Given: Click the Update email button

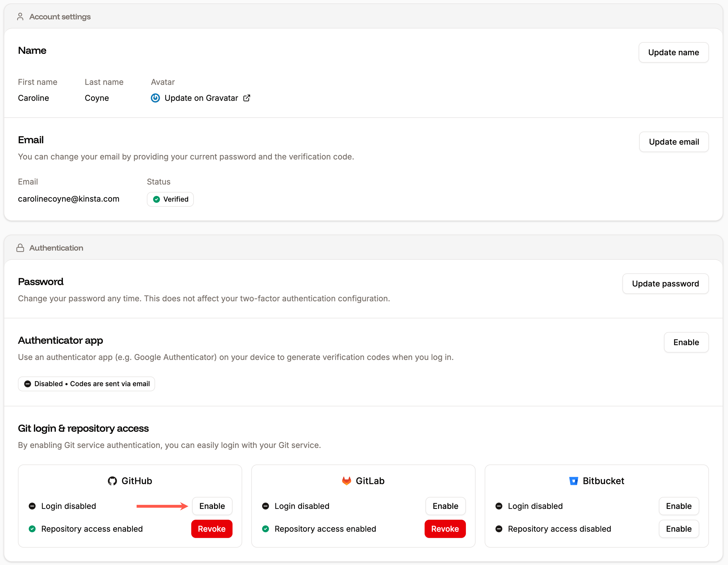Looking at the screenshot, I should point(674,142).
